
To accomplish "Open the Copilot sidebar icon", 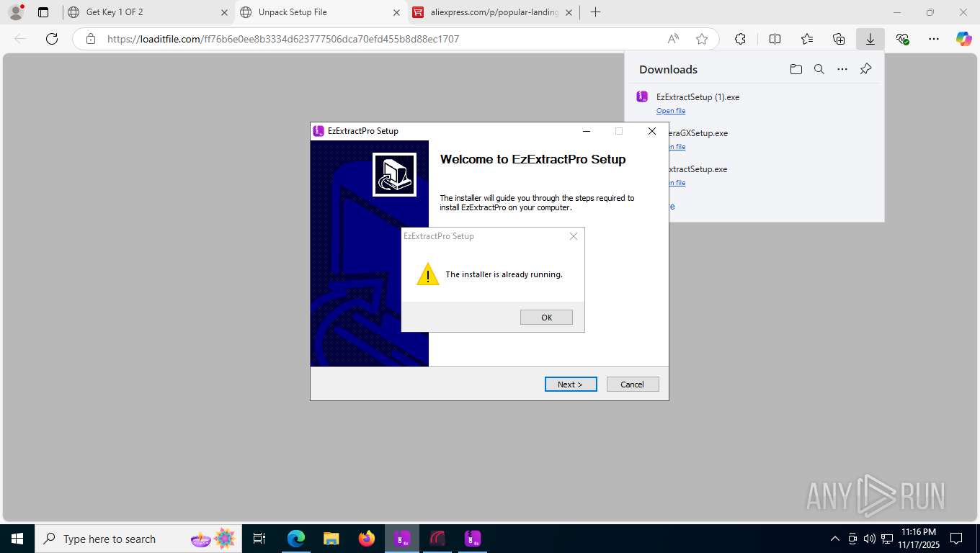I will coord(964,39).
